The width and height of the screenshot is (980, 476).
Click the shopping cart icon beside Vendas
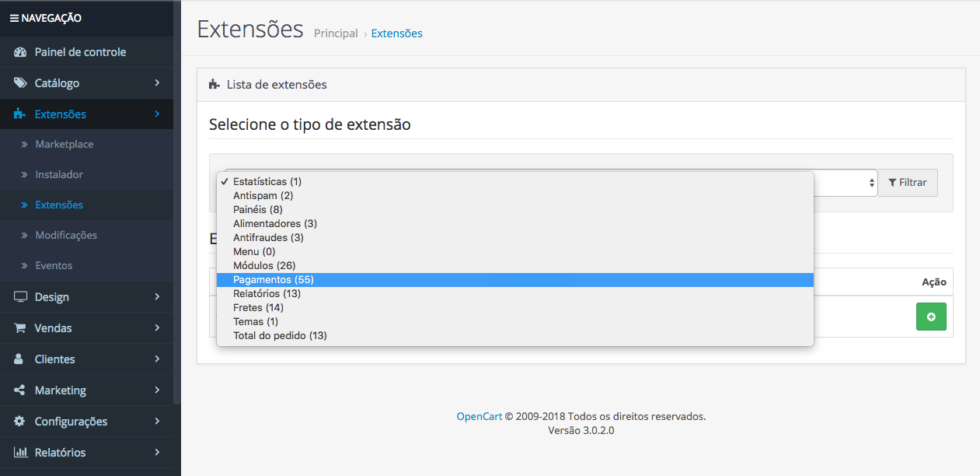point(20,328)
